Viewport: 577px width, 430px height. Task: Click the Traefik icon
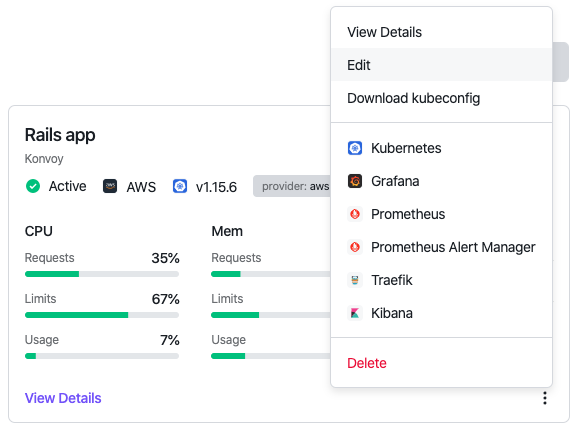[355, 280]
